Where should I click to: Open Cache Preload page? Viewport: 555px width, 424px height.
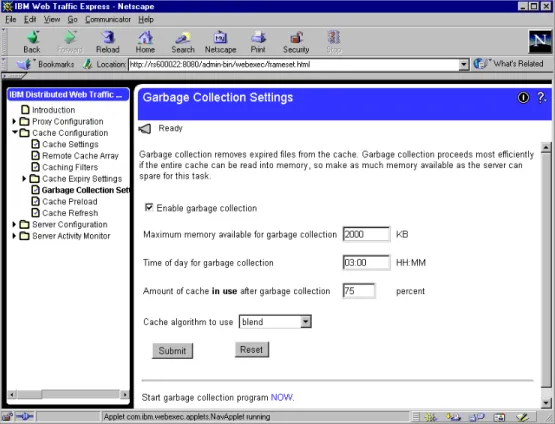[x=69, y=201]
